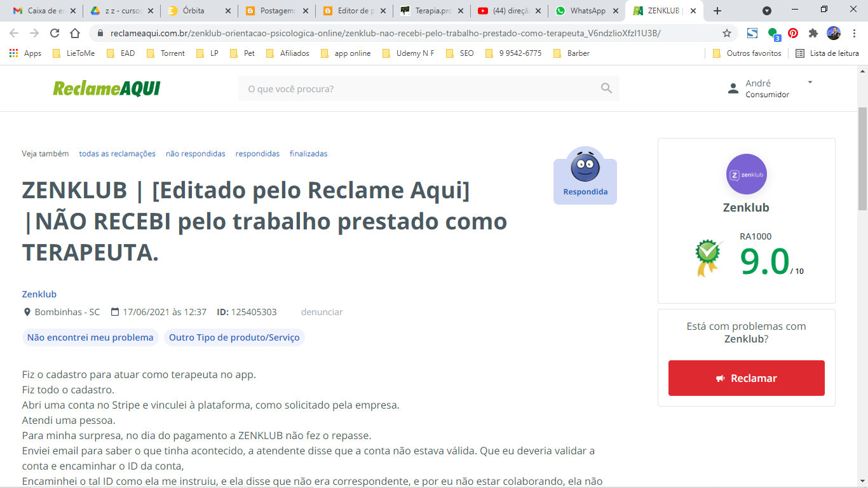Click the Zenklub company link under title
Screen dimensions: 868x488
(39, 294)
